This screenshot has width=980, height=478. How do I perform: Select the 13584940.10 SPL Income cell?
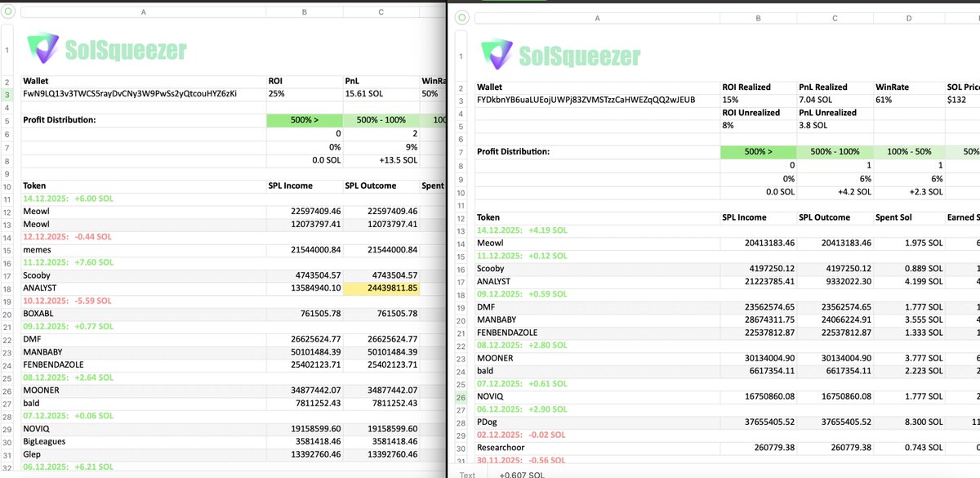[305, 288]
